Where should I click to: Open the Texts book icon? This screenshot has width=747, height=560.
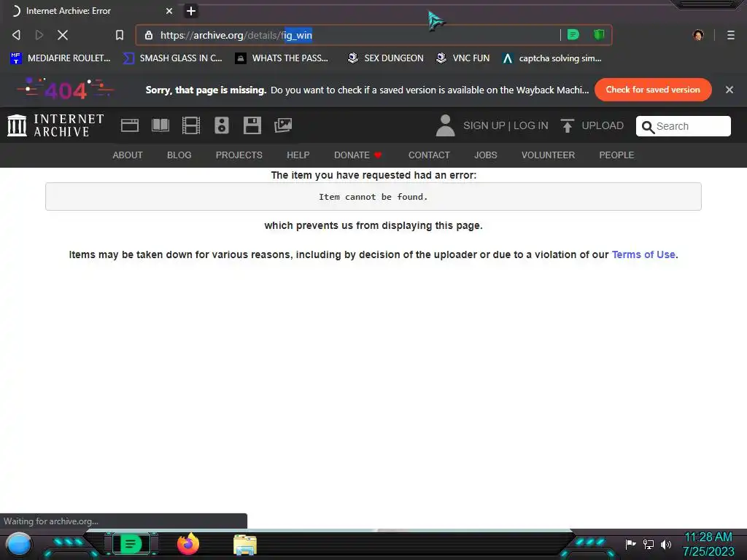(160, 125)
